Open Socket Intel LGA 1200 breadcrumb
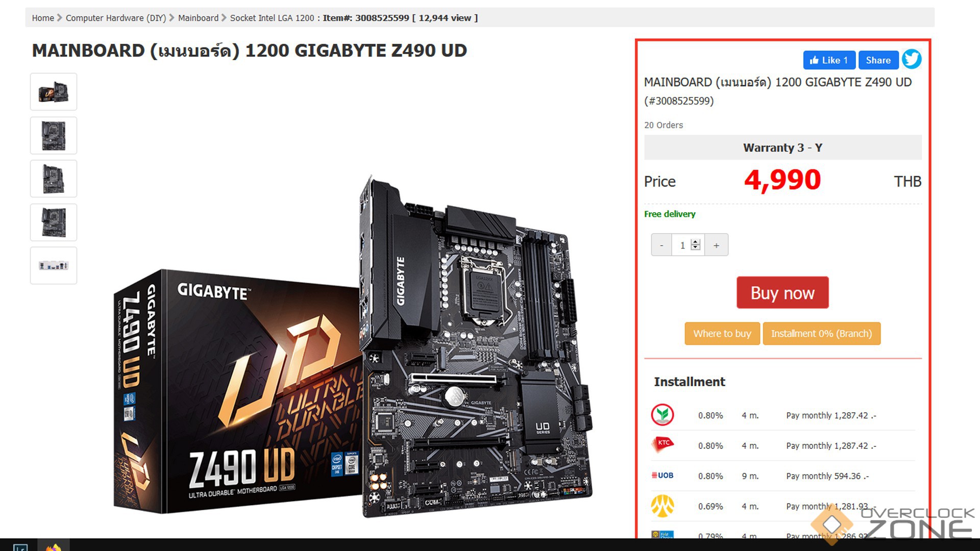Image resolution: width=980 pixels, height=551 pixels. coord(272,18)
